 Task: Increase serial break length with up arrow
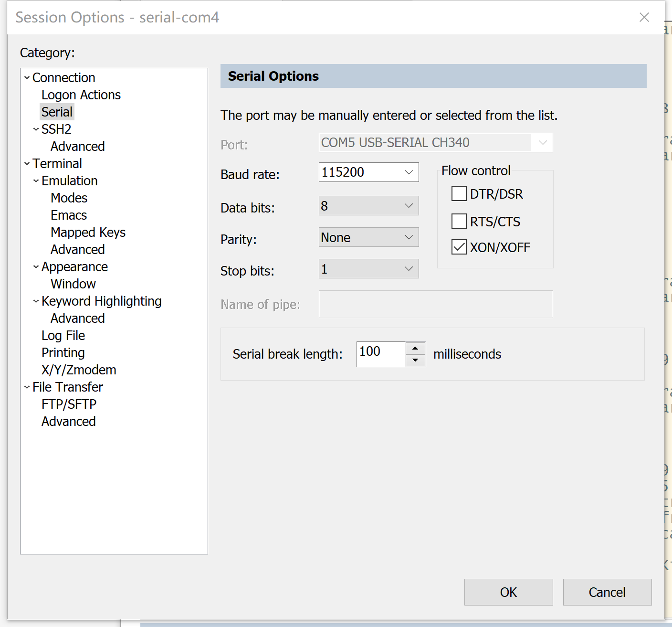[x=415, y=348]
